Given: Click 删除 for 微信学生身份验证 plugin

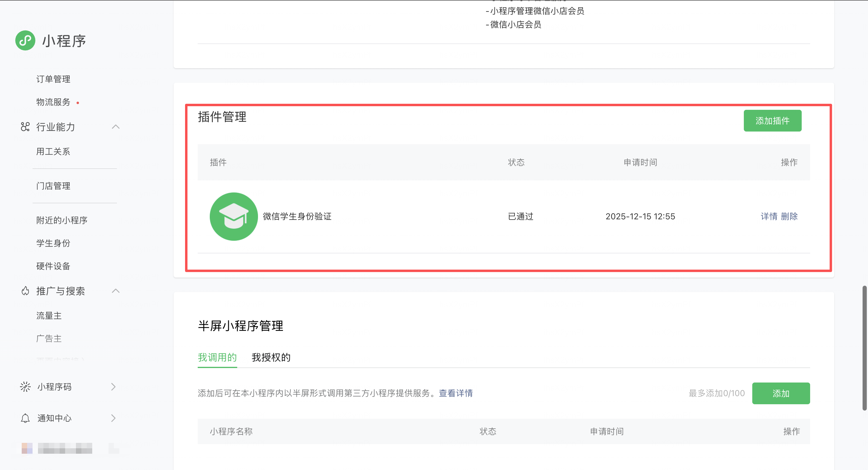Looking at the screenshot, I should click(789, 217).
